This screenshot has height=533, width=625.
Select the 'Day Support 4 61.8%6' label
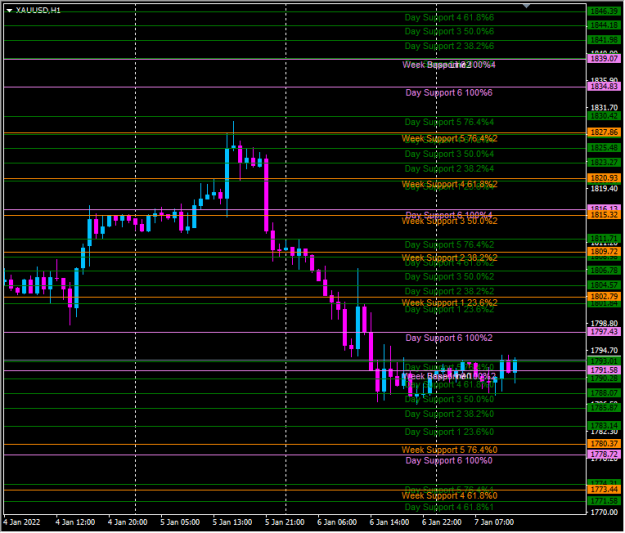tap(449, 18)
